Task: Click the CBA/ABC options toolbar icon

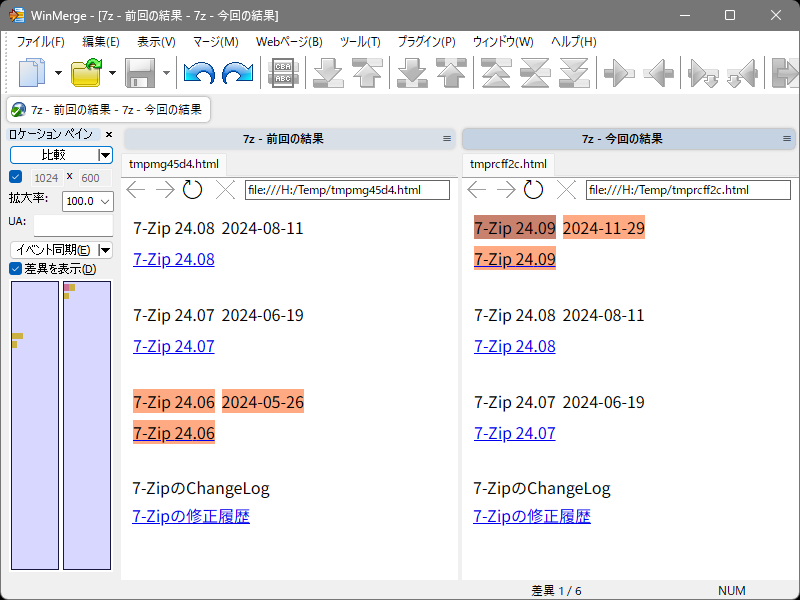Action: click(x=283, y=72)
